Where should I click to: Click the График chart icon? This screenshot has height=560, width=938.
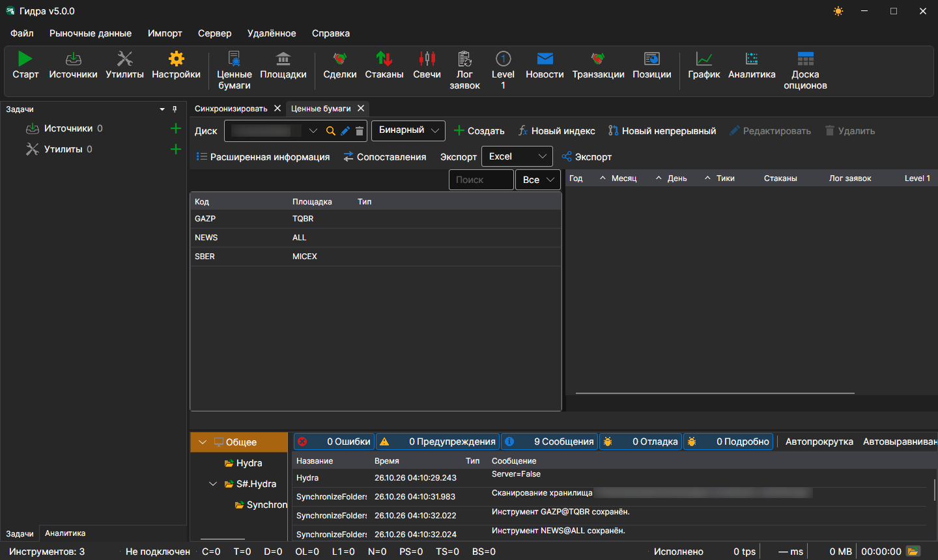pos(704,59)
